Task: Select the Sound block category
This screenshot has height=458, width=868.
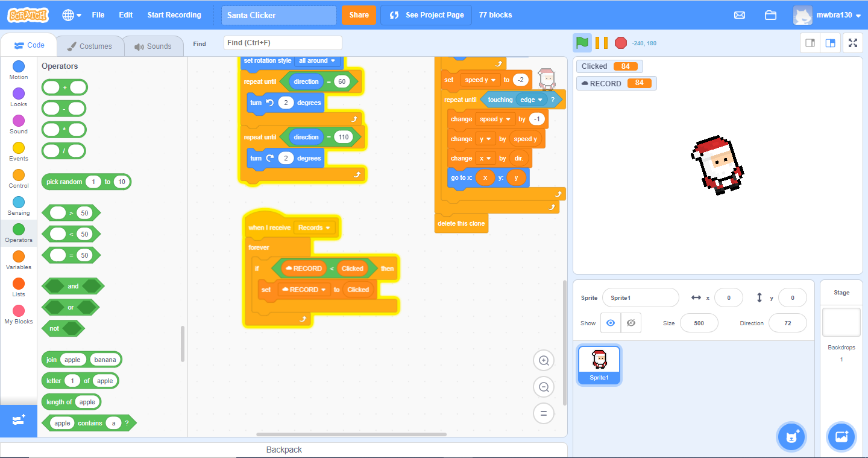Action: tap(19, 125)
